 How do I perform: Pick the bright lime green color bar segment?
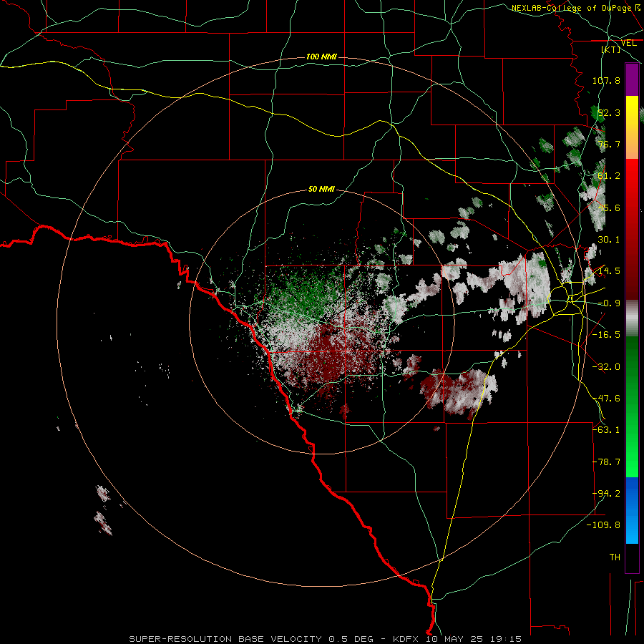(x=632, y=444)
